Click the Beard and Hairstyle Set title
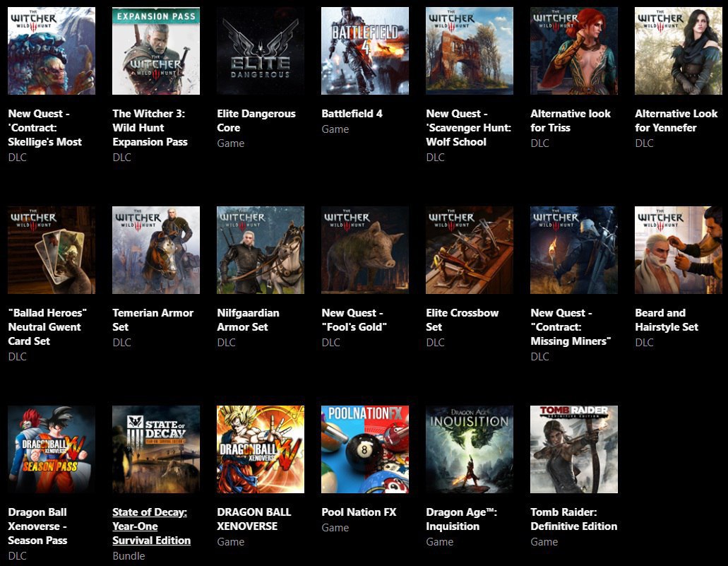The width and height of the screenshot is (728, 566). [667, 320]
